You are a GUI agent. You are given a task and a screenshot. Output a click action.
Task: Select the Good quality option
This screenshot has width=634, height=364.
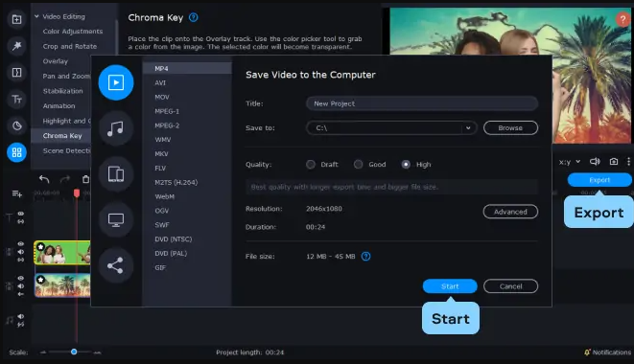(370, 165)
